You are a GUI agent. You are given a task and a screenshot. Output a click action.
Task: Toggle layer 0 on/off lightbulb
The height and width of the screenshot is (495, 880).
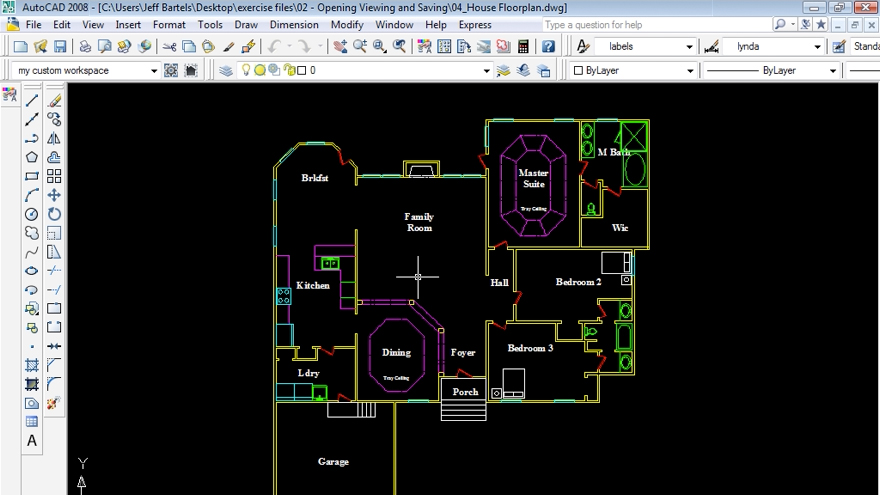click(x=246, y=71)
